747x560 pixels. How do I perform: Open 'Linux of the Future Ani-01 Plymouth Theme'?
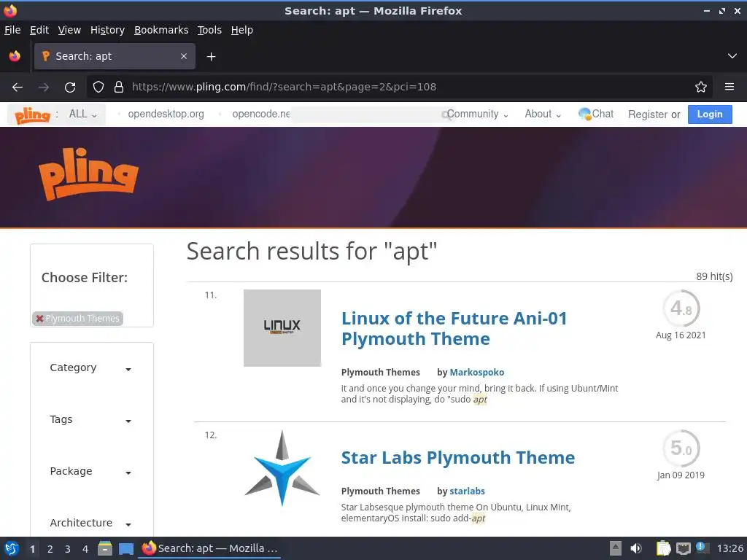[454, 329]
